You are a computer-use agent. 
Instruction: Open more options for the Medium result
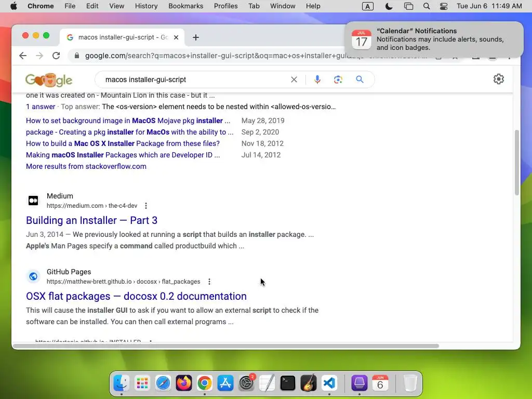click(146, 206)
